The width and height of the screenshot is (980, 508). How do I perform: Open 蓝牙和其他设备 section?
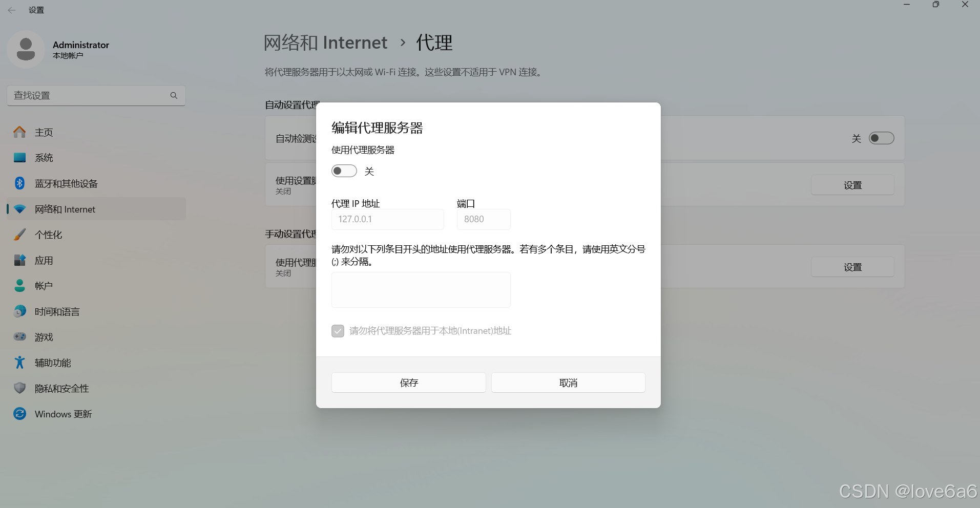click(x=96, y=183)
